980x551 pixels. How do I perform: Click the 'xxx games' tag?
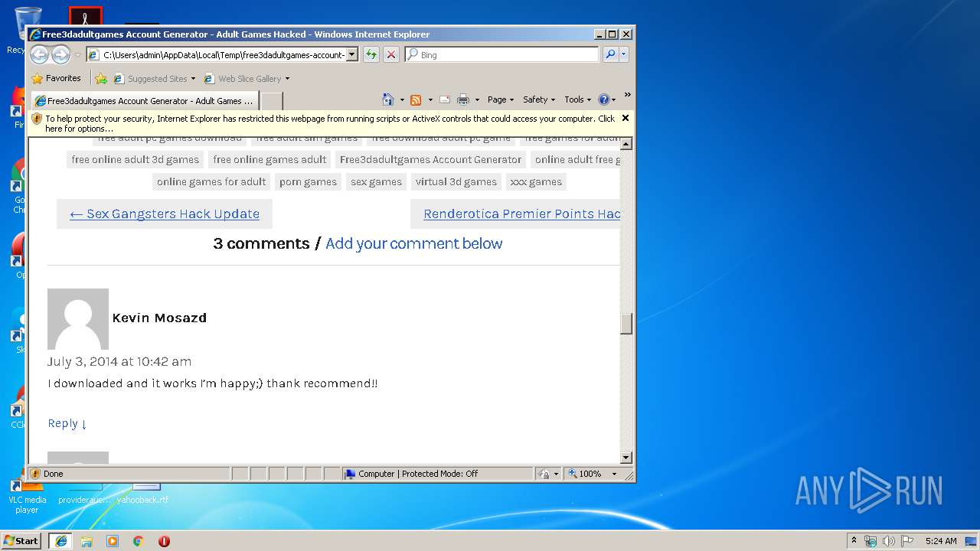pyautogui.click(x=536, y=181)
